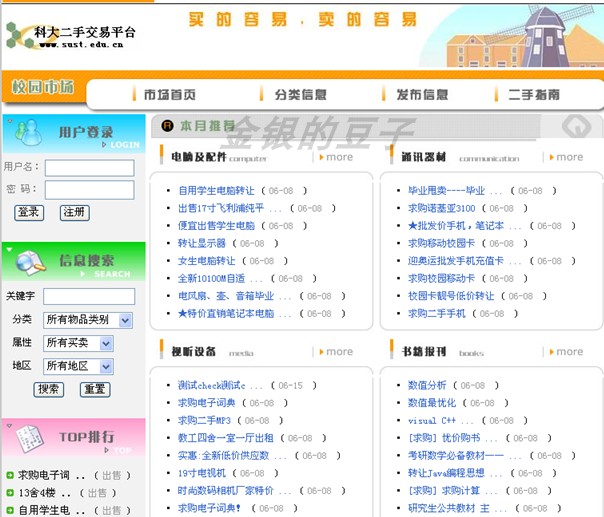The width and height of the screenshot is (604, 517).
Task: Click more link for 书籍报刊
Action: tap(566, 352)
